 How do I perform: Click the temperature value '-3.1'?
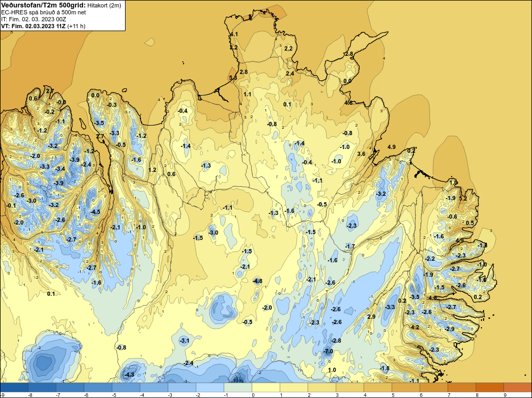pyautogui.click(x=185, y=341)
